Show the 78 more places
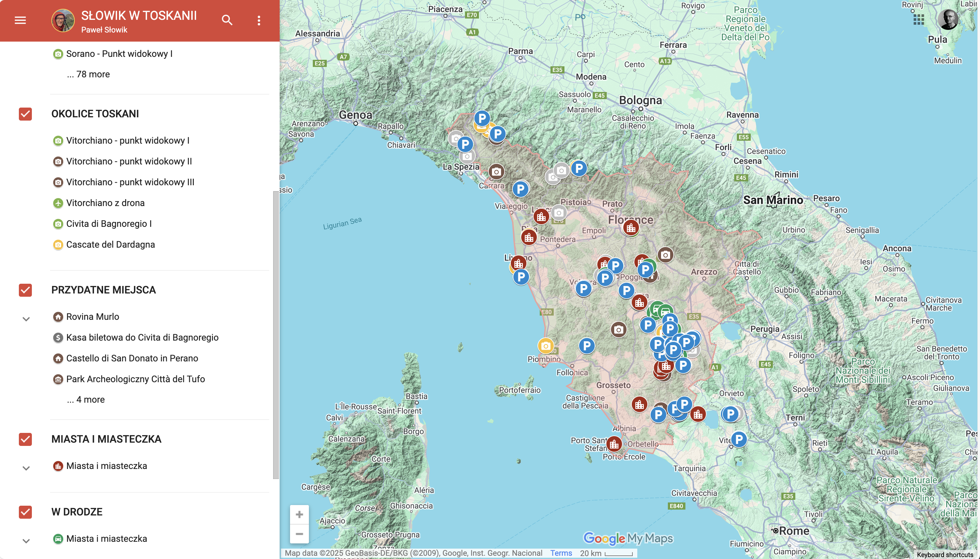The image size is (980, 559). tap(88, 74)
